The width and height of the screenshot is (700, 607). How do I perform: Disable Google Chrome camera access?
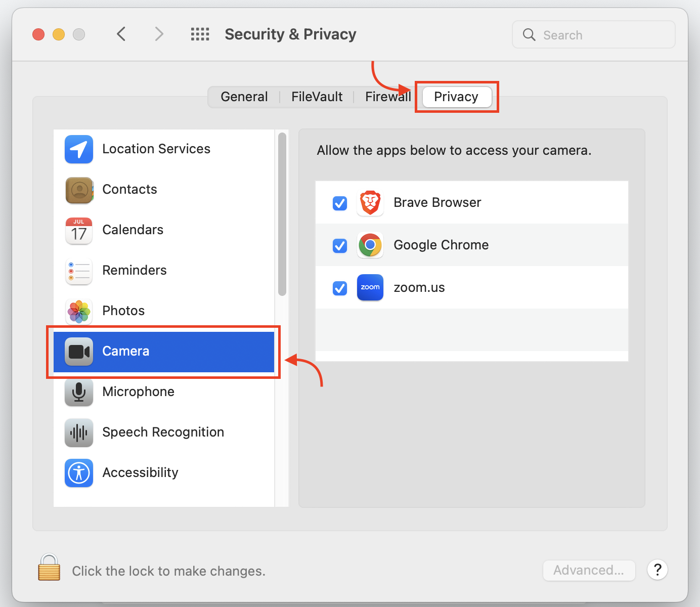click(x=339, y=245)
